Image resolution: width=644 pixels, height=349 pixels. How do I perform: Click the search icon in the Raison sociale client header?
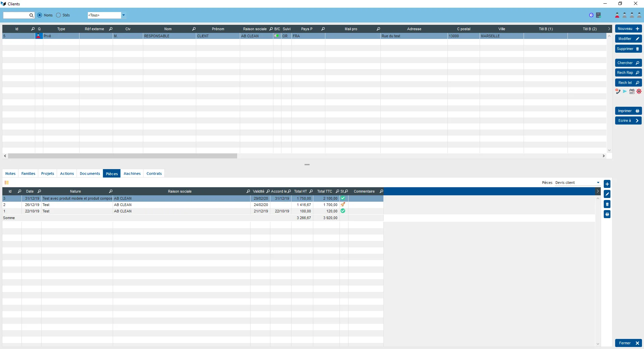271,29
